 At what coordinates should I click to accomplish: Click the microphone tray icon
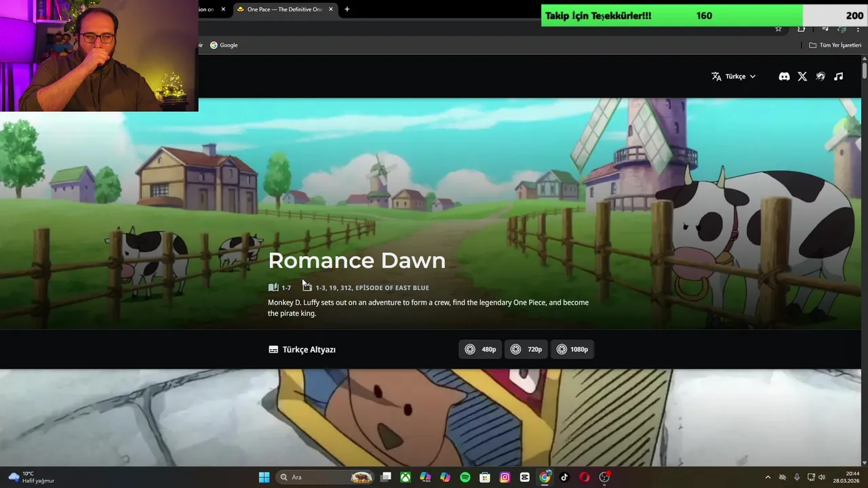[797, 477]
